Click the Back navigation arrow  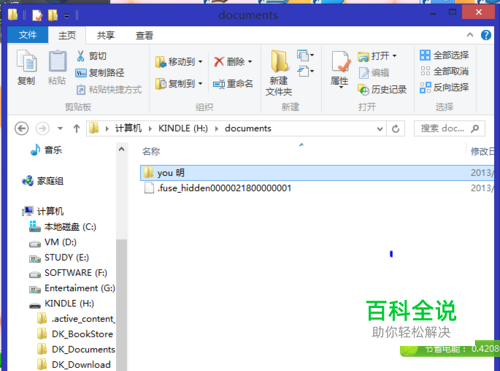pyautogui.click(x=22, y=129)
